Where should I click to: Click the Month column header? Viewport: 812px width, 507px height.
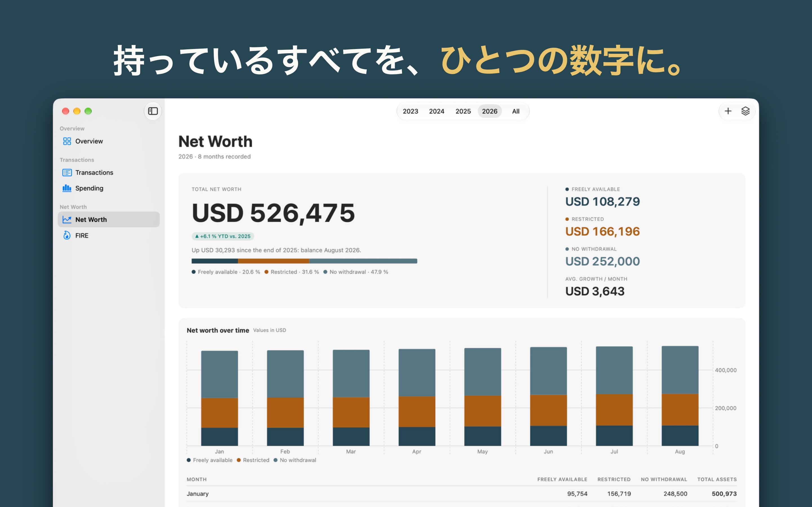pyautogui.click(x=197, y=479)
